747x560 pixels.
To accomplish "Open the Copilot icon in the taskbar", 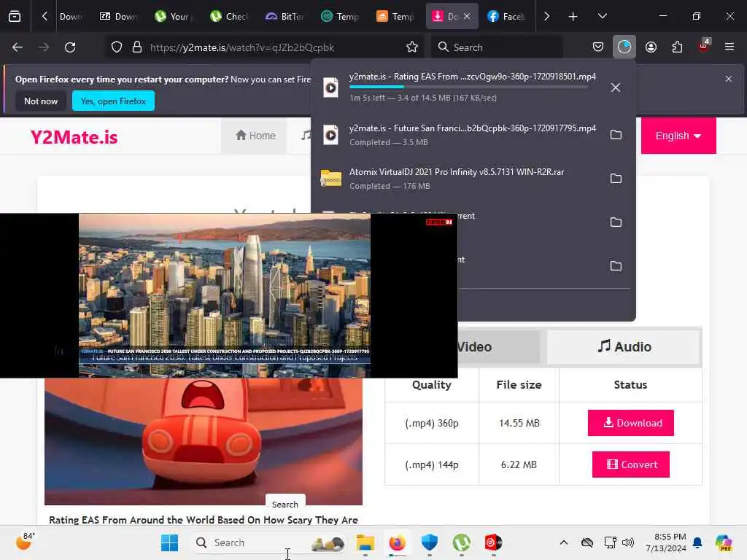I will click(x=724, y=542).
